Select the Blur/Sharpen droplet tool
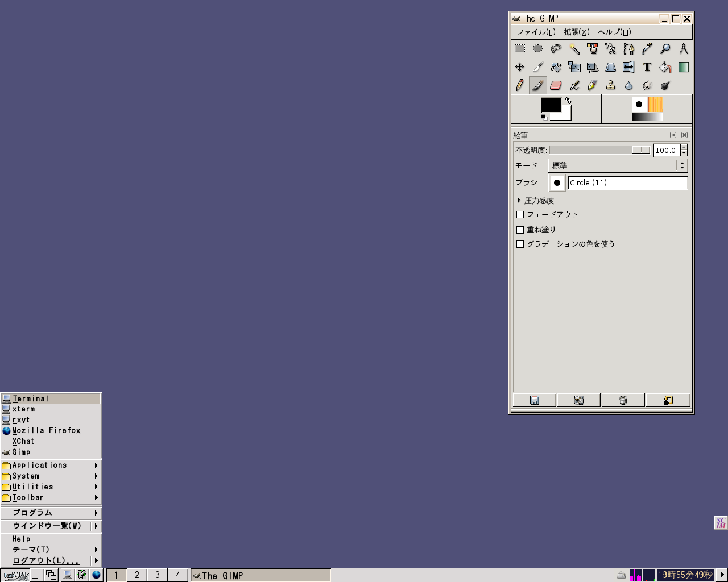The height and width of the screenshot is (582, 728). point(629,85)
